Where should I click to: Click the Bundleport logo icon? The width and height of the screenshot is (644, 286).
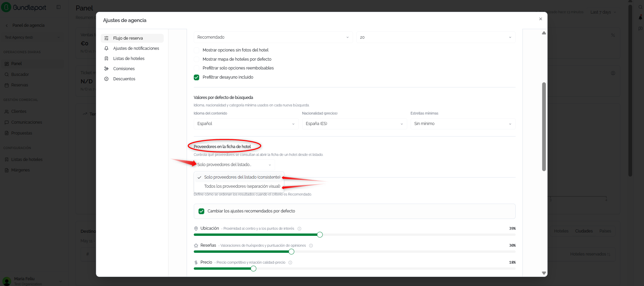tap(6, 7)
